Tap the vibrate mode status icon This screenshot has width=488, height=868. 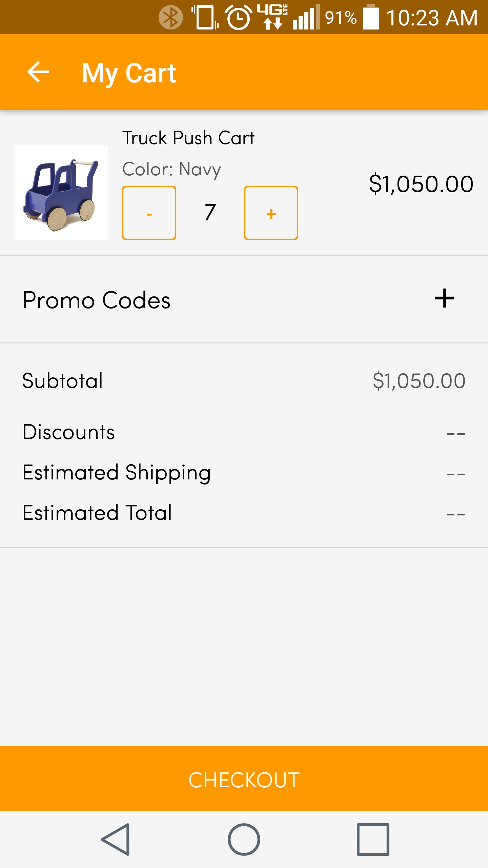coord(205,17)
